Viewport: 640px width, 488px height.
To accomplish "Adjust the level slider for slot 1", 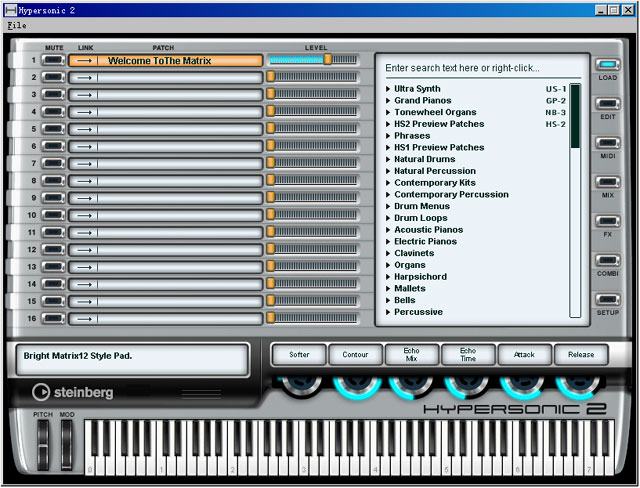I will [313, 60].
